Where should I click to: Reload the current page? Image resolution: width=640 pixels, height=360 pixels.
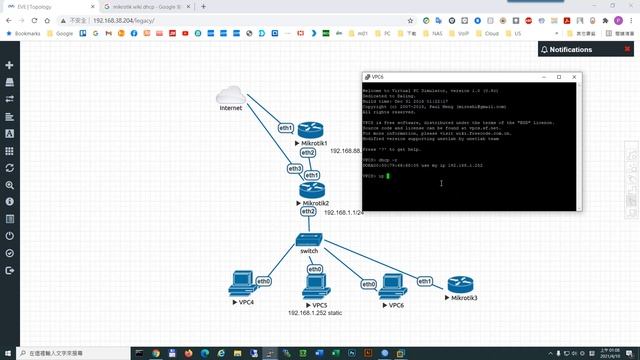(x=34, y=20)
